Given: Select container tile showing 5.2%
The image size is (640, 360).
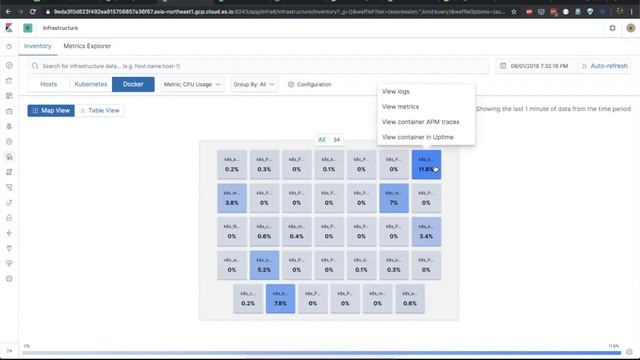Looking at the screenshot, I should point(264,265).
